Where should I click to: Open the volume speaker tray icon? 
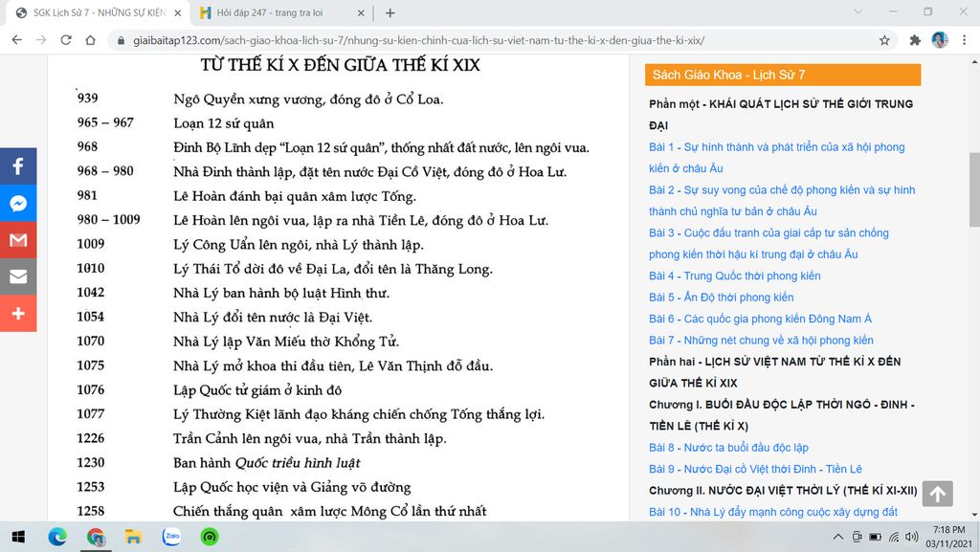pos(912,537)
